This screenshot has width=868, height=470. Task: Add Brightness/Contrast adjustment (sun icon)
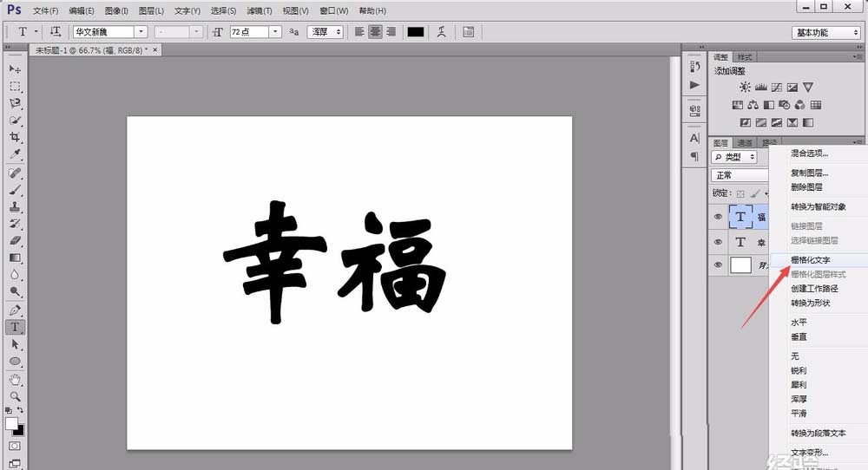click(x=745, y=87)
